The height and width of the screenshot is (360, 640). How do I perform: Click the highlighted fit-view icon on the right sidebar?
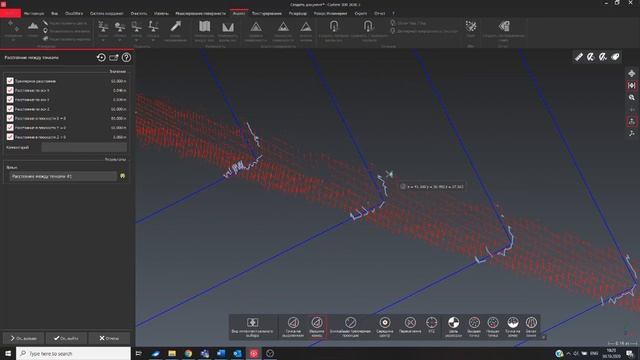(x=631, y=85)
